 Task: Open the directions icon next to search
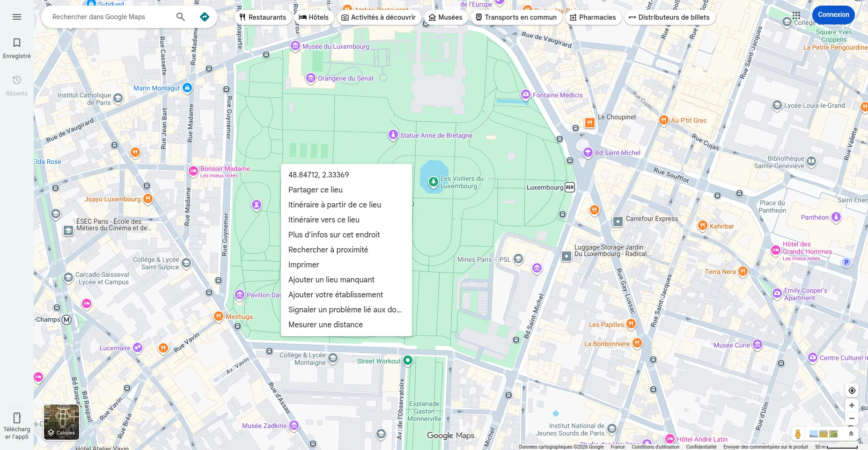[x=204, y=16]
